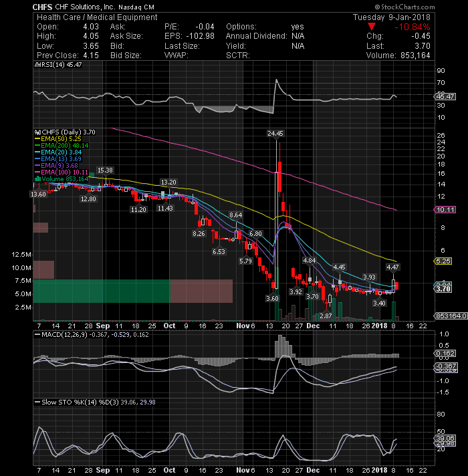The width and height of the screenshot is (468, 476).
Task: Select the company name CHF Solutions, Inc.
Action: coord(85,7)
